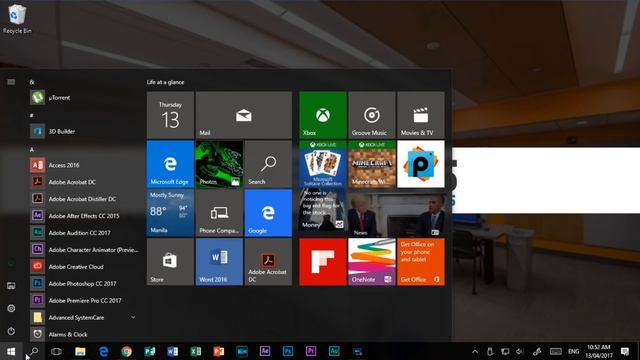Image resolution: width=640 pixels, height=360 pixels.
Task: Click the volume speaker tray icon
Action: point(520,351)
